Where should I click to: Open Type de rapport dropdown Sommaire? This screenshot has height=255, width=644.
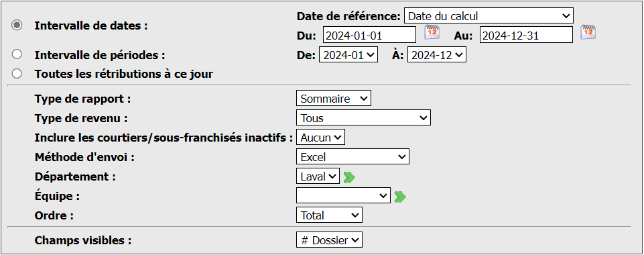[x=334, y=99]
